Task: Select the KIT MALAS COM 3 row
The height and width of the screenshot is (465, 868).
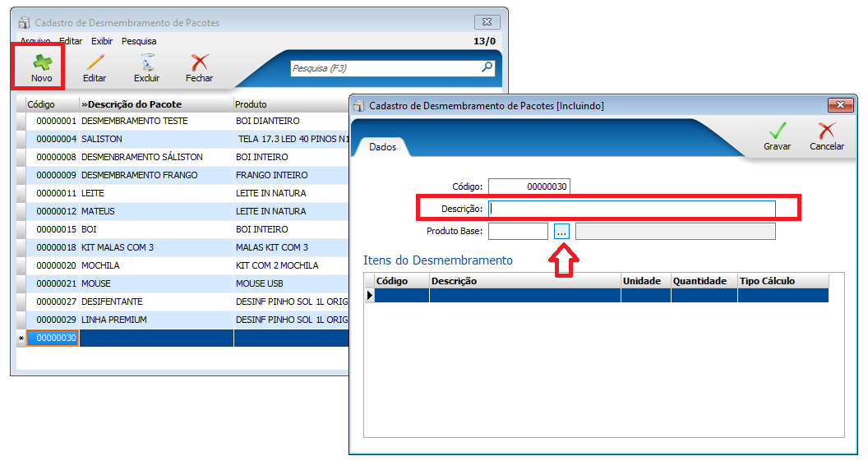Action: tap(182, 247)
